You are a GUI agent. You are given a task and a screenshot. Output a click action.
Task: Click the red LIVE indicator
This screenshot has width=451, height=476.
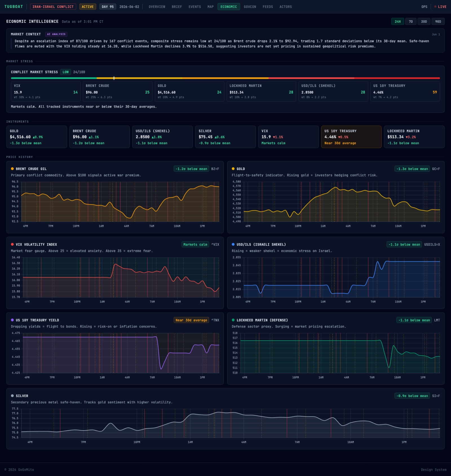pos(440,6)
